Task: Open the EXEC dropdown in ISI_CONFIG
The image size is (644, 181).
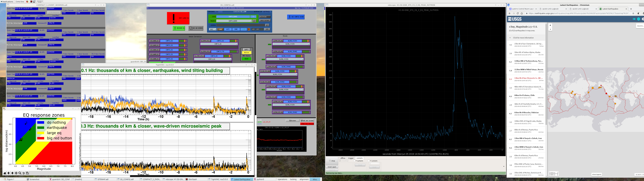Action: [213, 29]
